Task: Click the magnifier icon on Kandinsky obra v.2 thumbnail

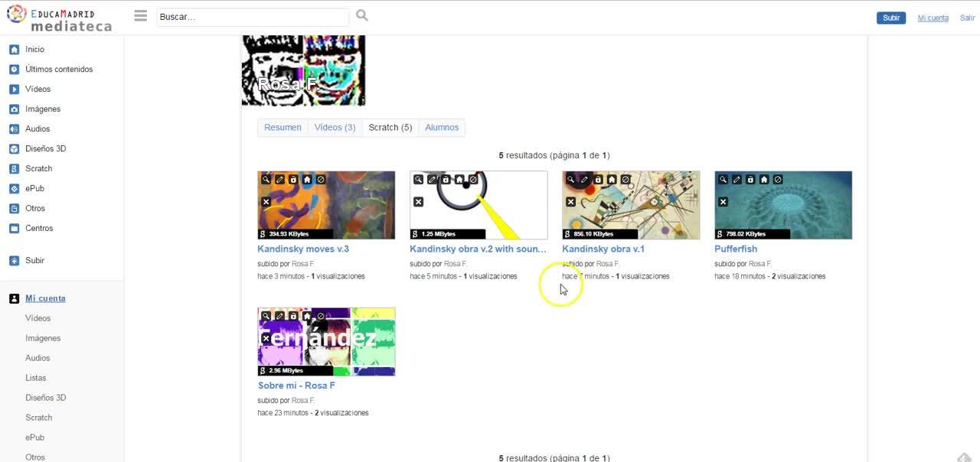Action: coord(418,180)
